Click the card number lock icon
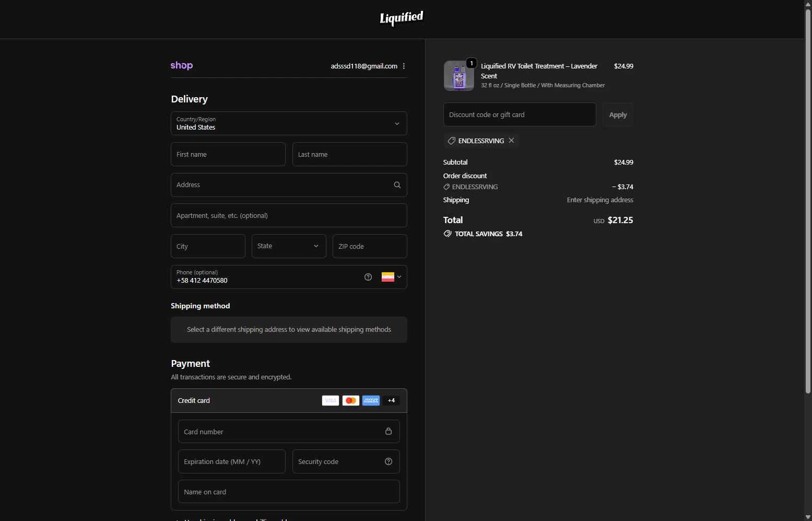812x521 pixels. [x=389, y=431]
